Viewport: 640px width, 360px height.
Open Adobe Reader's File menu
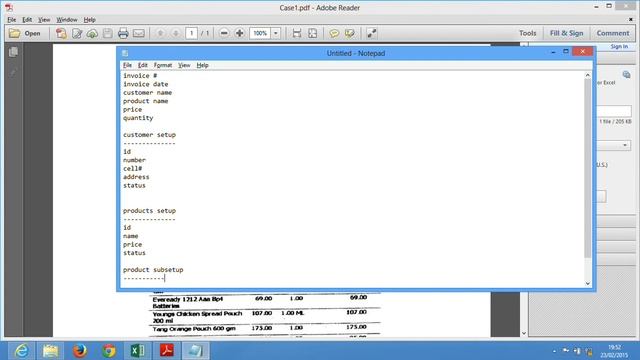pos(11,20)
